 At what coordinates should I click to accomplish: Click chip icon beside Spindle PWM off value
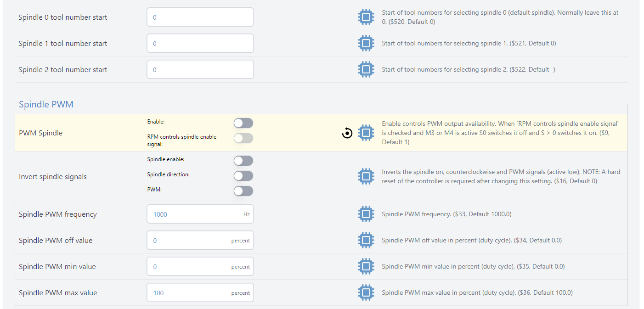click(x=366, y=241)
